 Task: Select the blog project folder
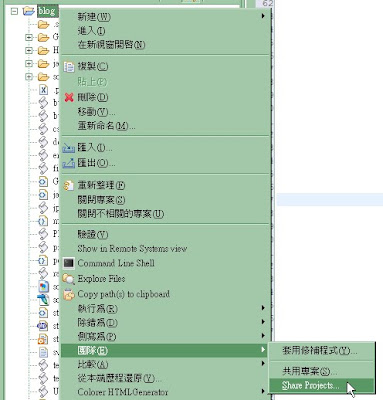click(47, 11)
